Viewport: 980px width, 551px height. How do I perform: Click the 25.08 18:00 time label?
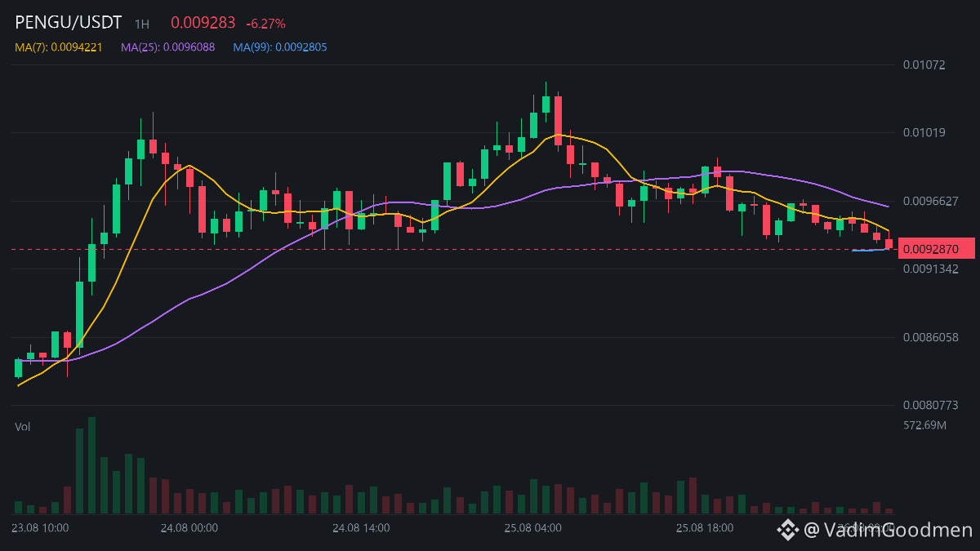point(705,528)
